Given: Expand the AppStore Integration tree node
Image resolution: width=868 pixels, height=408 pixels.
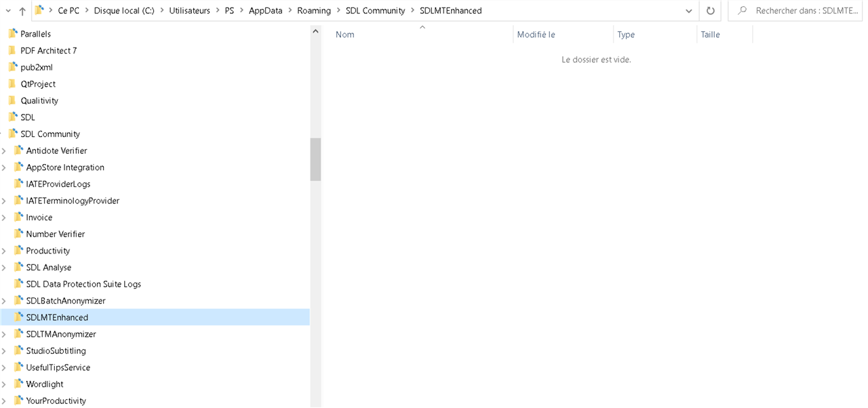Looking at the screenshot, I should click(4, 167).
